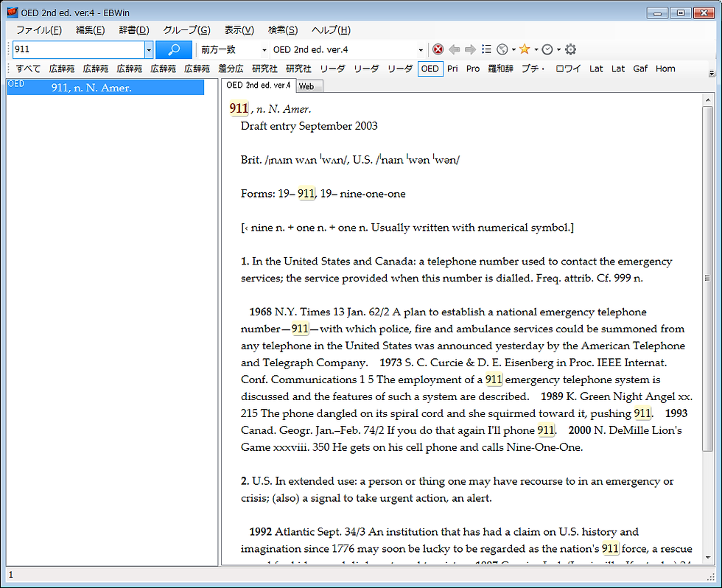The width and height of the screenshot is (722, 588).
Task: Minimize the EBWin window
Action: (657, 13)
